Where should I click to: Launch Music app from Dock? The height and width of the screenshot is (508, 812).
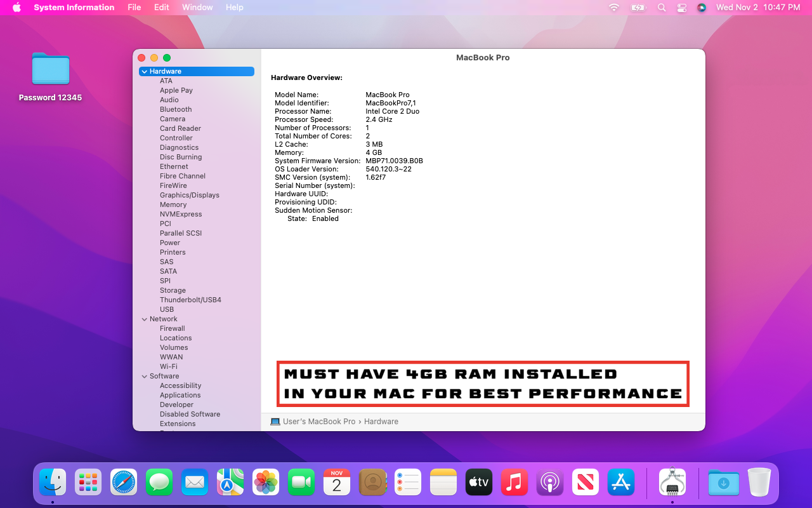pyautogui.click(x=514, y=482)
